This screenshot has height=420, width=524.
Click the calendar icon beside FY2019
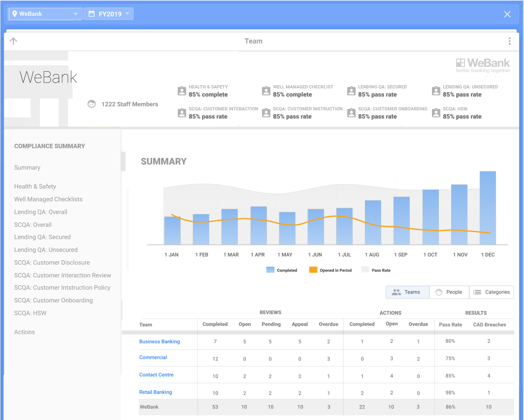pos(91,14)
